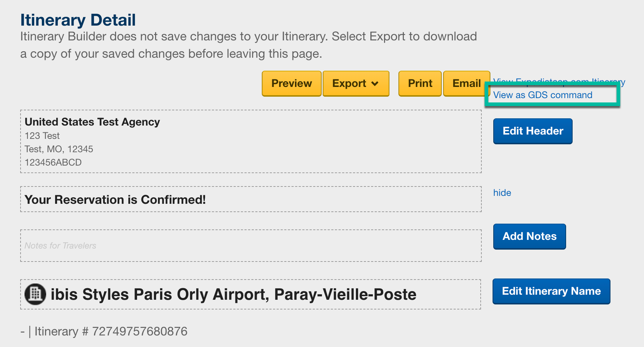Image resolution: width=644 pixels, height=347 pixels.
Task: Open the Export dropdown chevron
Action: point(375,84)
